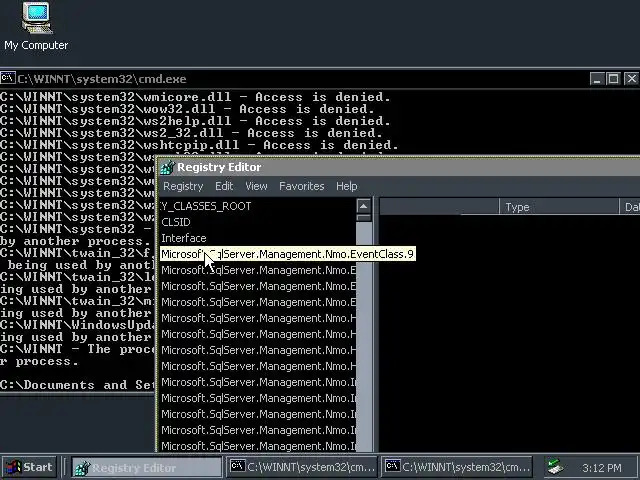The height and width of the screenshot is (480, 640).
Task: Open the cmd.exe window system menu icon
Action: pyautogui.click(x=8, y=78)
